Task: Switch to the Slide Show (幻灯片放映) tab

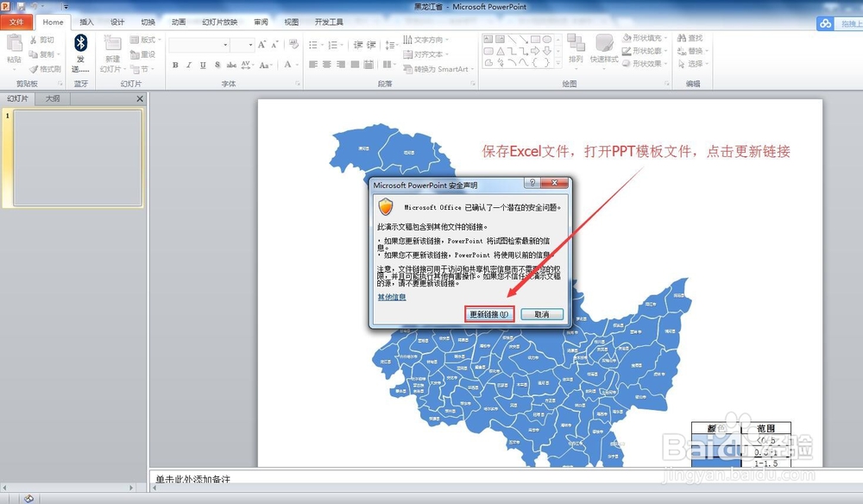Action: (x=219, y=22)
